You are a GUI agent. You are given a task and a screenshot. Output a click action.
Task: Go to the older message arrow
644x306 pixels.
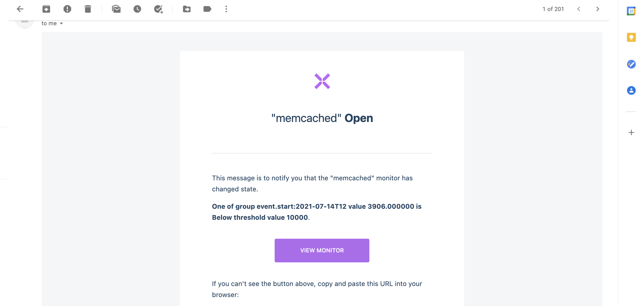click(x=598, y=9)
